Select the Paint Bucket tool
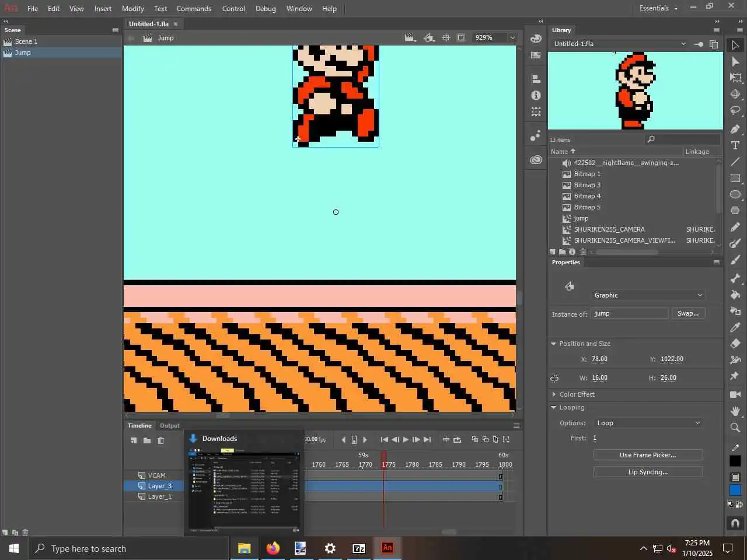The image size is (747, 560). coord(735,295)
